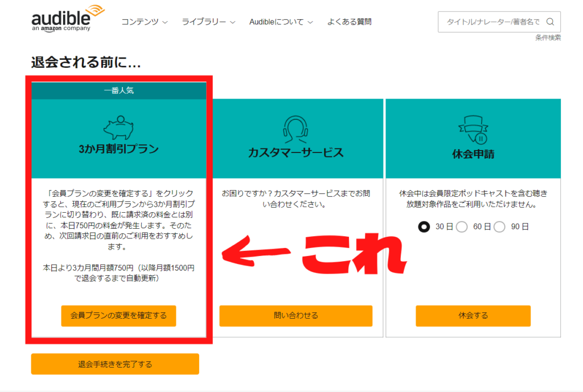Image resolution: width=583 pixels, height=392 pixels.
Task: Click 会員プランの変更を確定する button
Action: (x=118, y=316)
